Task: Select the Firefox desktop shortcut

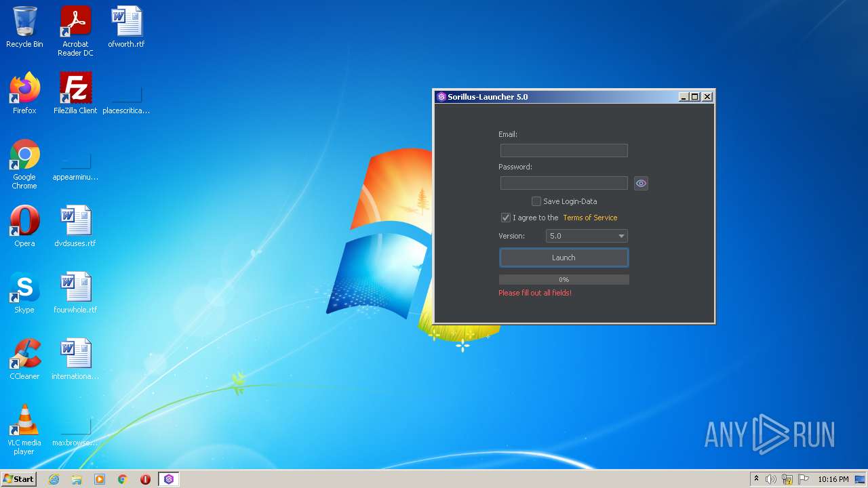Action: 24,94
